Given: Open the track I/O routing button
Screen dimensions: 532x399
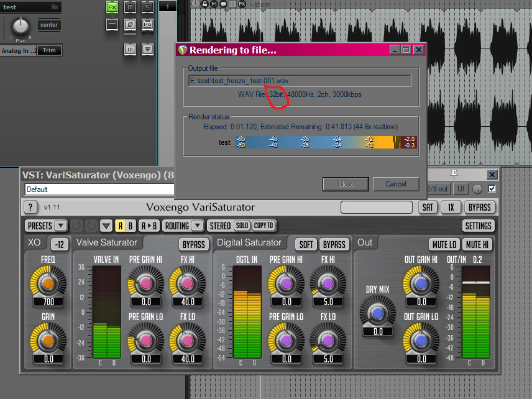Looking at the screenshot, I should click(147, 24).
